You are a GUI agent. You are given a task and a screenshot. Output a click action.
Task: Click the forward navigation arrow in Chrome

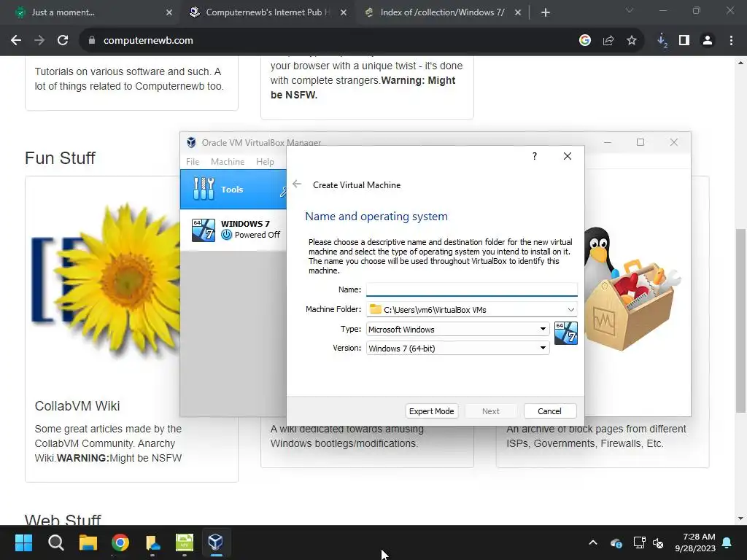point(39,41)
